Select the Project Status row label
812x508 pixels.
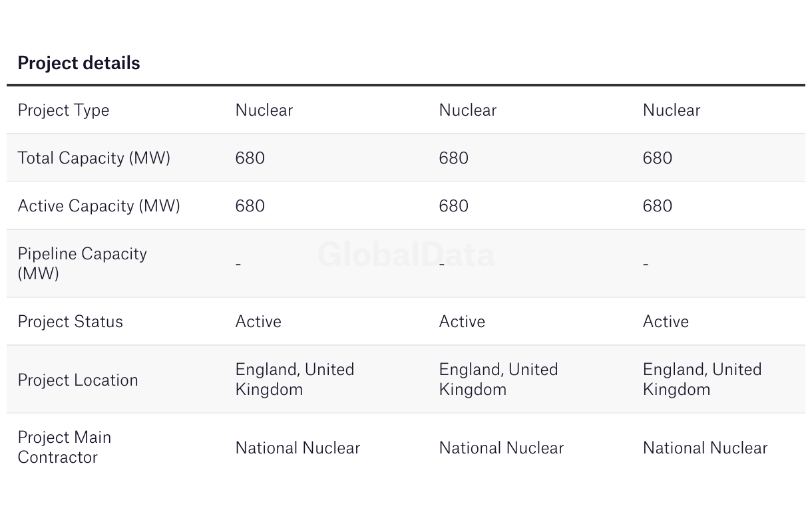click(x=70, y=322)
